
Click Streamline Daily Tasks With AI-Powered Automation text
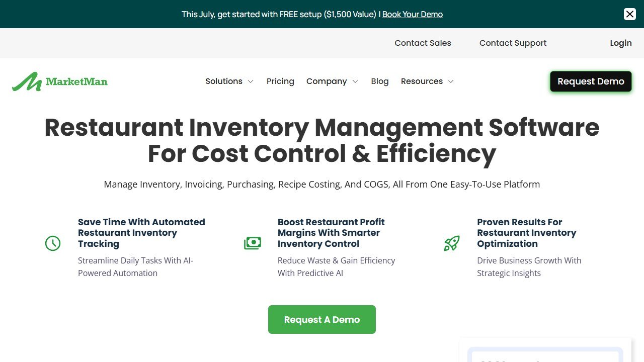[136, 266]
